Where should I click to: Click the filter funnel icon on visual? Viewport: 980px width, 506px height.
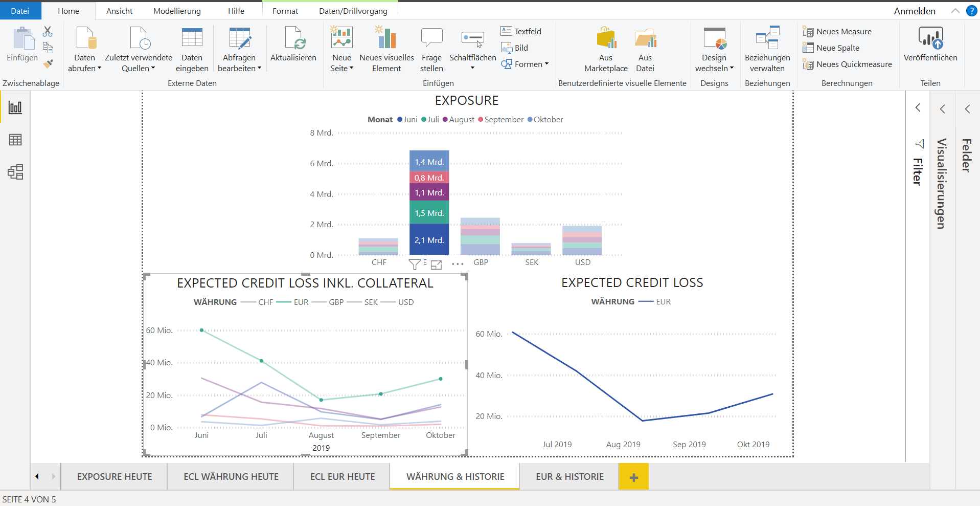(415, 265)
